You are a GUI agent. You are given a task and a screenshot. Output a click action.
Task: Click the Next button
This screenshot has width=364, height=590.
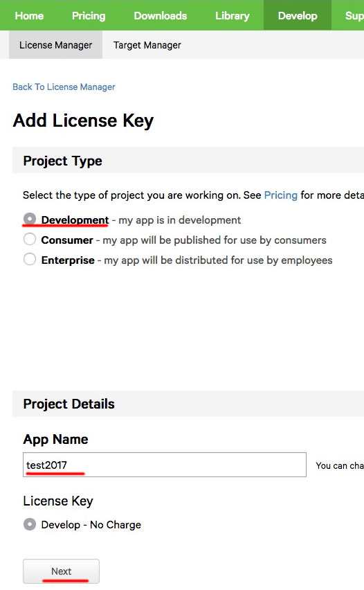pyautogui.click(x=62, y=571)
